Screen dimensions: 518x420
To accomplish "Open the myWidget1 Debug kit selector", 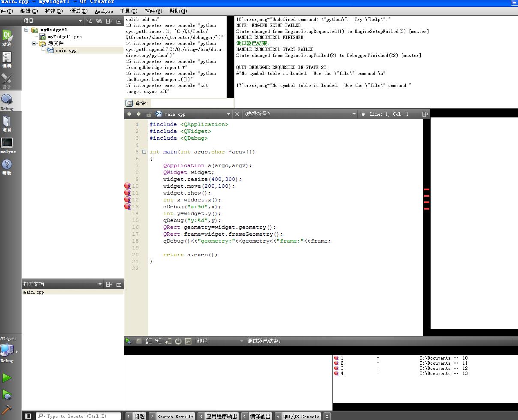I will point(8,350).
